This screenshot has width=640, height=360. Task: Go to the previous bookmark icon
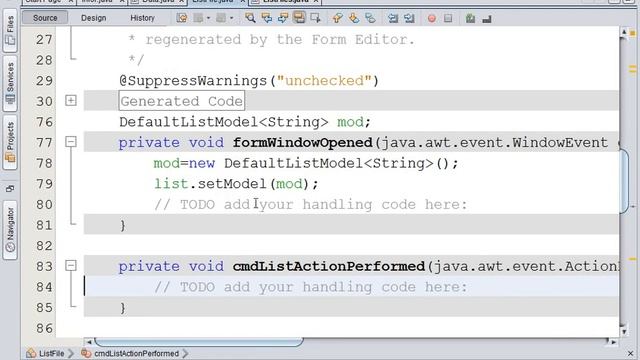[337, 18]
